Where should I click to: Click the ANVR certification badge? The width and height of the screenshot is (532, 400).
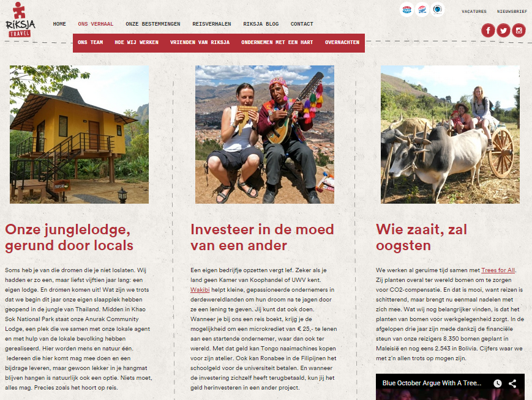click(x=406, y=10)
